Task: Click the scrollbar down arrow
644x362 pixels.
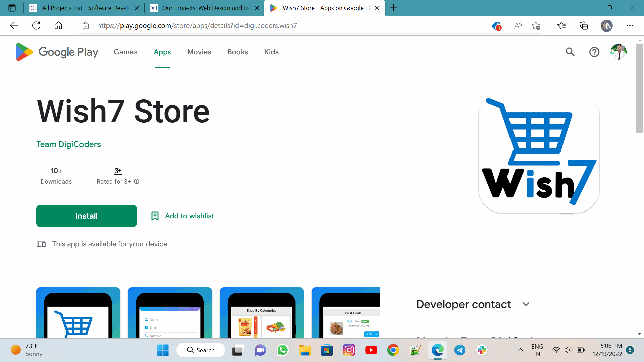Action: click(640, 334)
